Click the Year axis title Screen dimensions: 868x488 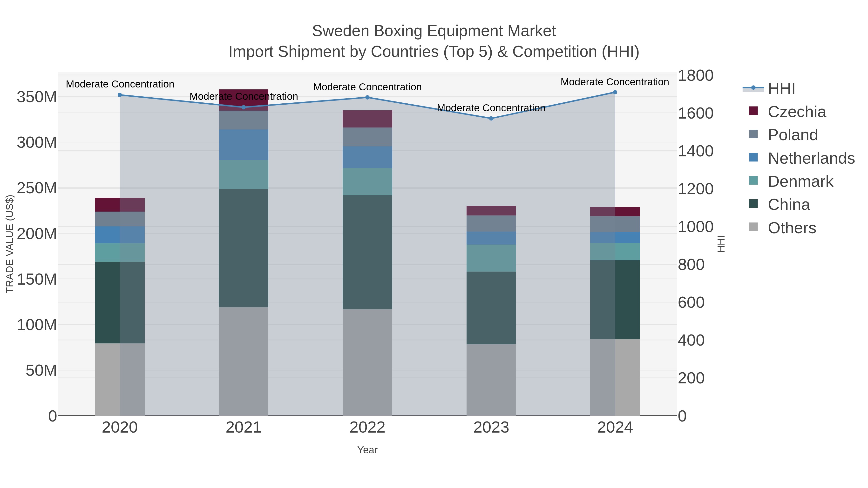pyautogui.click(x=367, y=450)
